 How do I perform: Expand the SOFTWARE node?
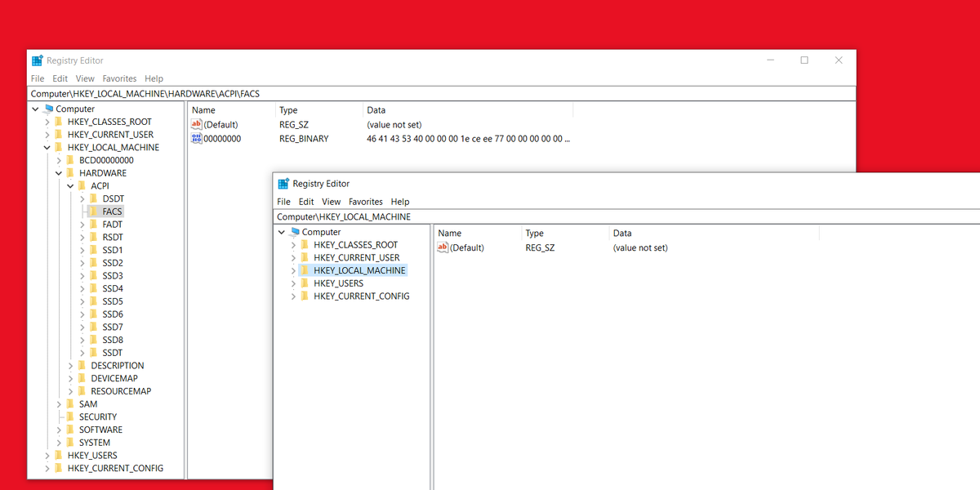[x=59, y=430]
